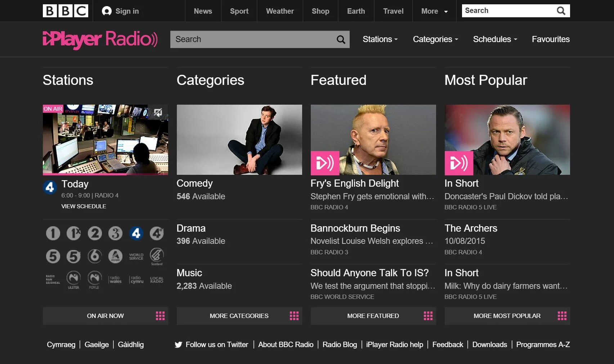Select the Local Radio logo
Viewport: 614px width, 364px height.
coord(157,279)
